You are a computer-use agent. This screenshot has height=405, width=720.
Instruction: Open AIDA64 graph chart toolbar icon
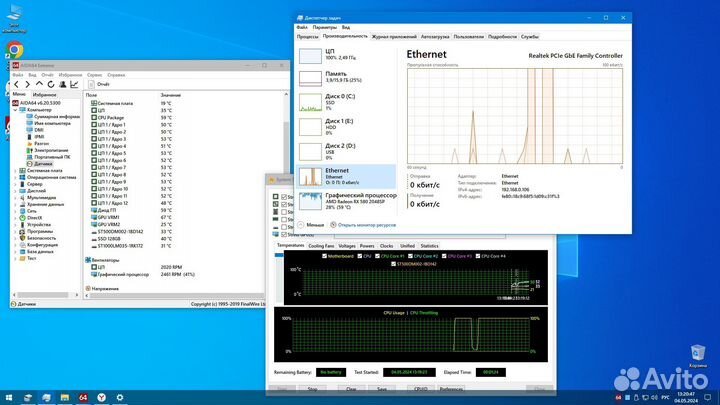pyautogui.click(x=74, y=84)
